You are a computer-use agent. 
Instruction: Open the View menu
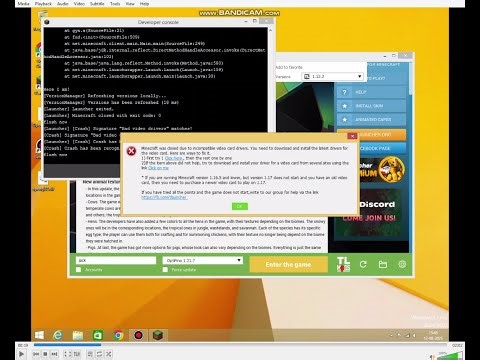[130, 4]
